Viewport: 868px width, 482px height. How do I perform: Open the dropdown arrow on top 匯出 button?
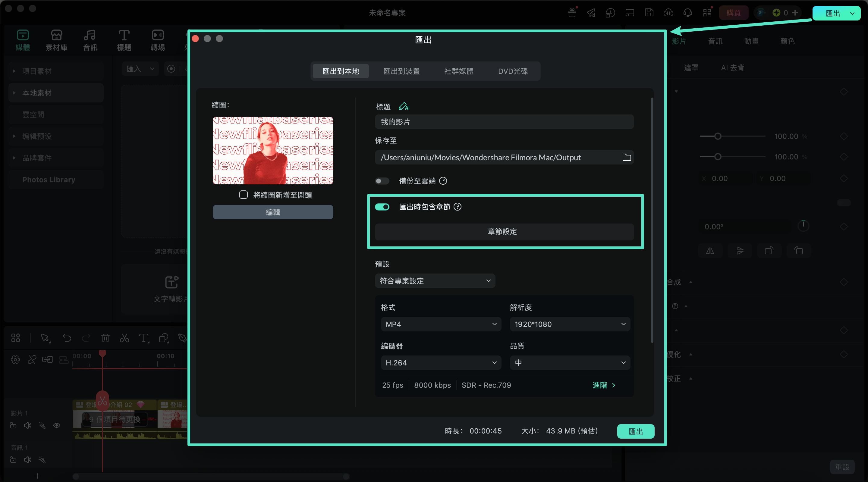click(x=852, y=14)
